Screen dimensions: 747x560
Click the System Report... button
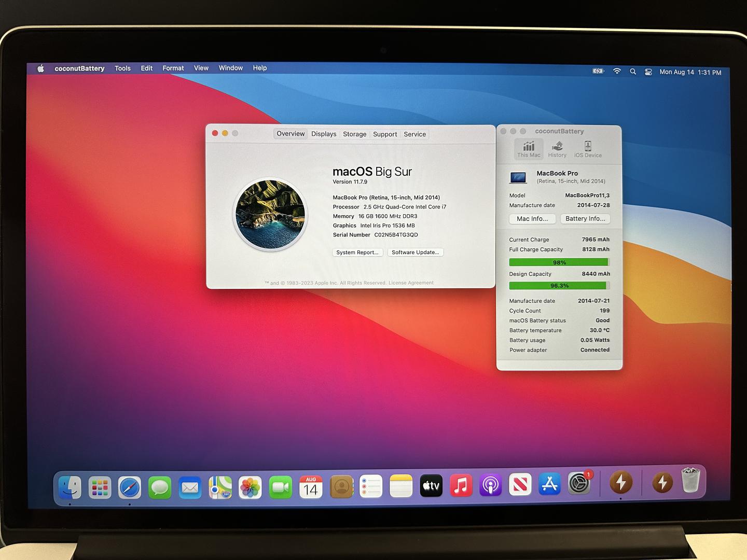pyautogui.click(x=357, y=253)
